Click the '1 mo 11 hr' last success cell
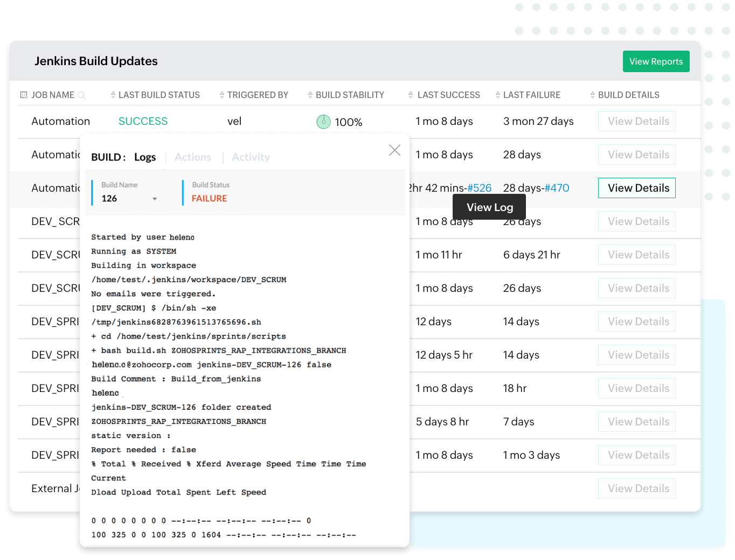Image resolution: width=735 pixels, height=560 pixels. pyautogui.click(x=439, y=255)
